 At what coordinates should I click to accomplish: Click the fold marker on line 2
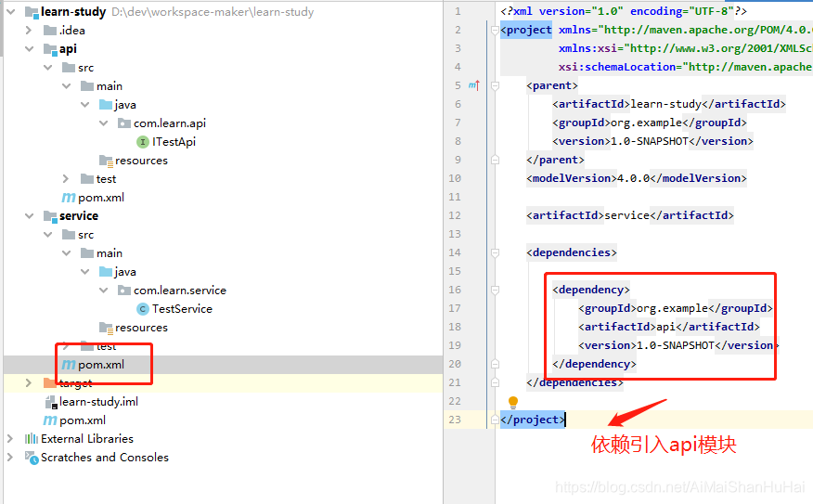point(496,30)
